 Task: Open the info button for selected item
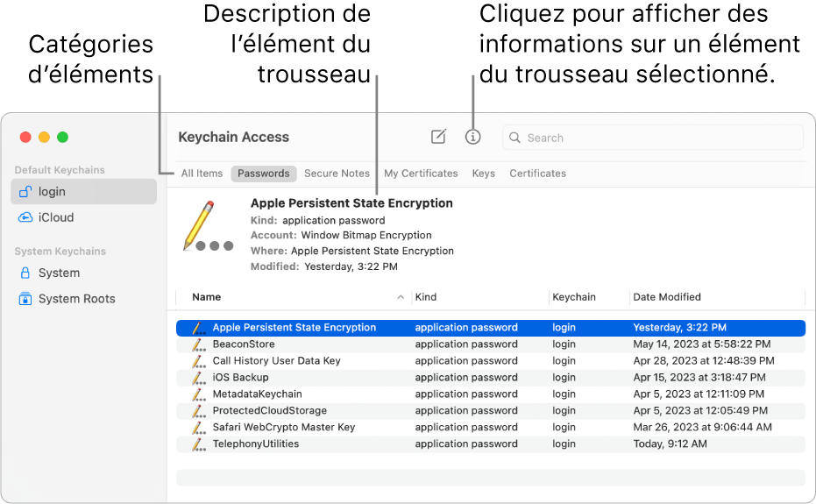pyautogui.click(x=472, y=137)
